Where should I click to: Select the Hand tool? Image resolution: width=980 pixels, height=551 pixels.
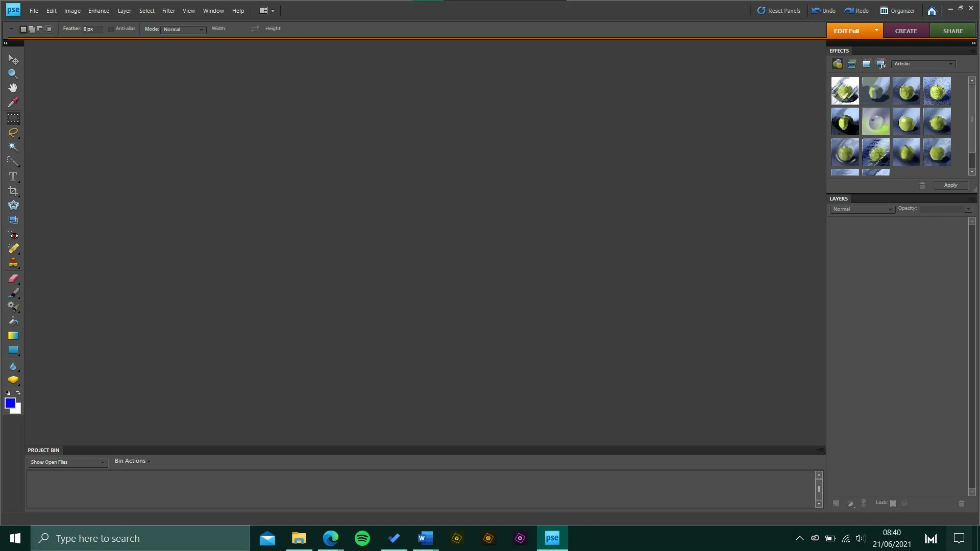coord(13,88)
